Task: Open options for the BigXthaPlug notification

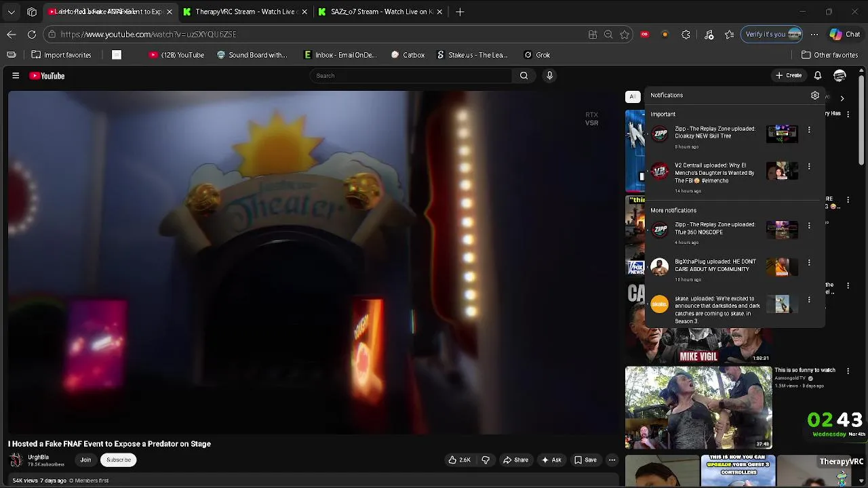Action: coord(809,262)
